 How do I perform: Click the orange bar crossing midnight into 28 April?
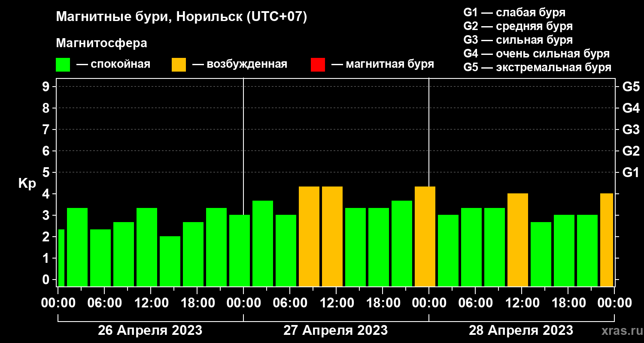click(425, 236)
